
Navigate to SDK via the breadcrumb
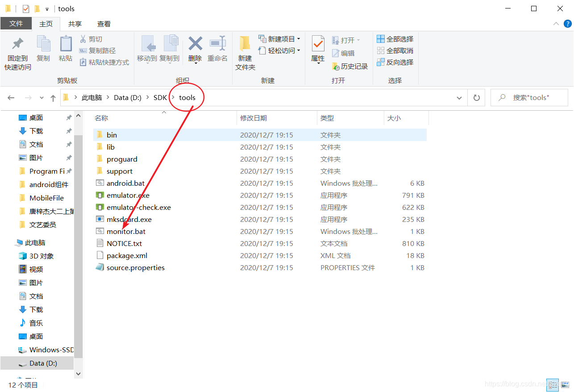point(160,97)
